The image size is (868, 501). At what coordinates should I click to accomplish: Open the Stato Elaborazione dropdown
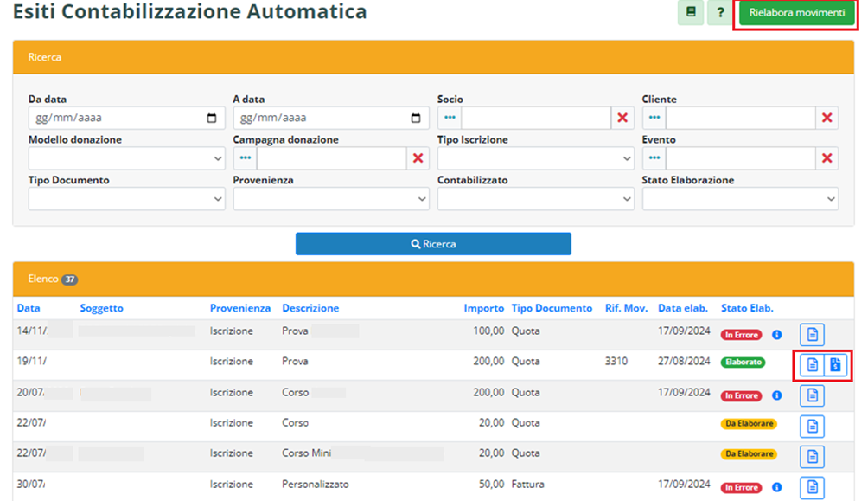[x=739, y=199]
